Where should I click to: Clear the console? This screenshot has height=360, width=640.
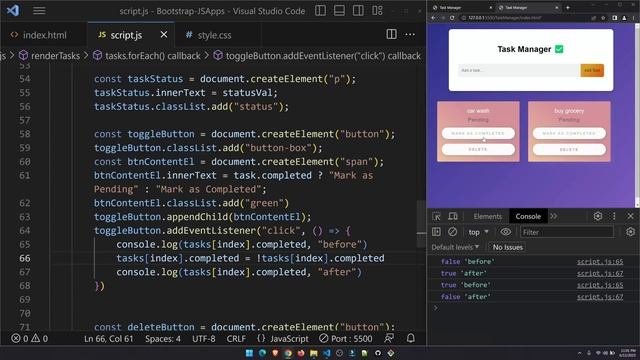click(x=452, y=232)
